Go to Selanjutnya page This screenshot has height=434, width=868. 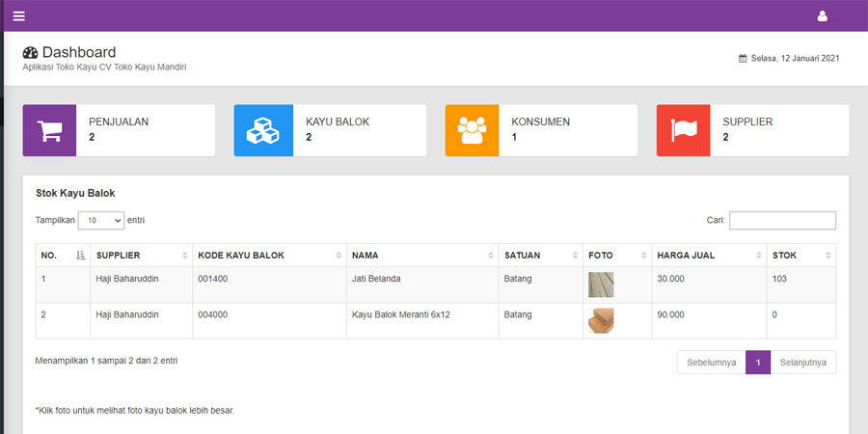point(802,363)
